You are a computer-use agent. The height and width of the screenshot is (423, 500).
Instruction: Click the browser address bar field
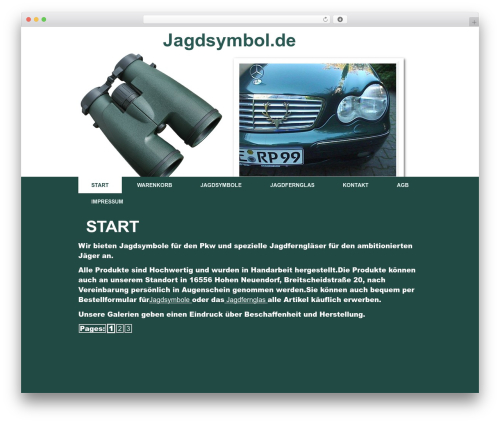[236, 20]
